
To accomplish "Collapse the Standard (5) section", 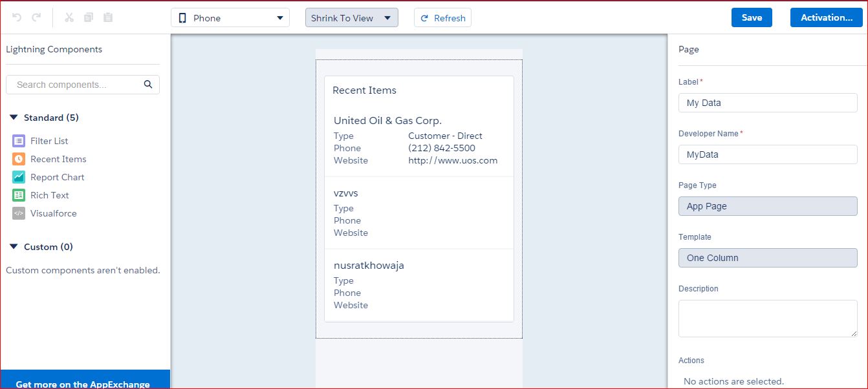I will [x=14, y=118].
